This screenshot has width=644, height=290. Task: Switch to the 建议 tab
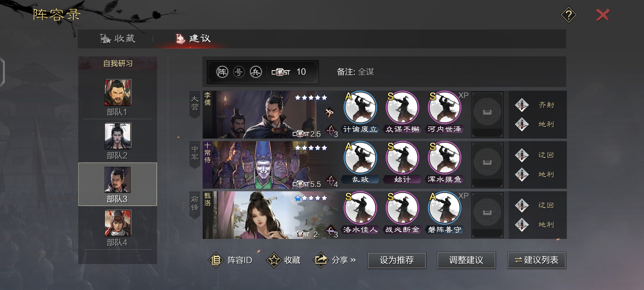coord(193,38)
